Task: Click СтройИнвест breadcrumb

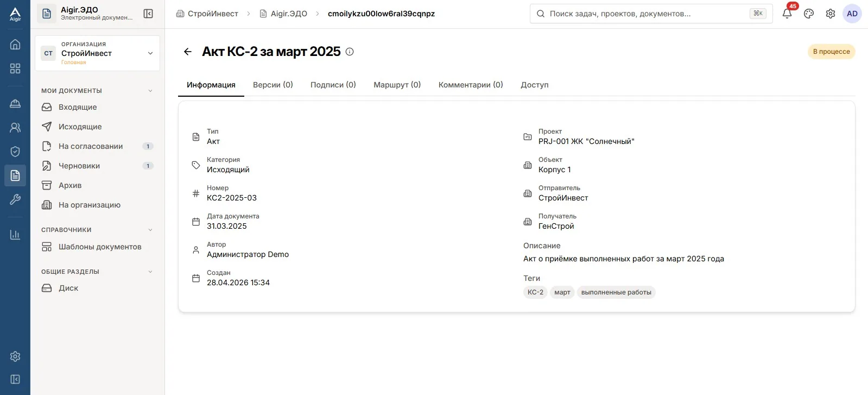Action: 207,14
